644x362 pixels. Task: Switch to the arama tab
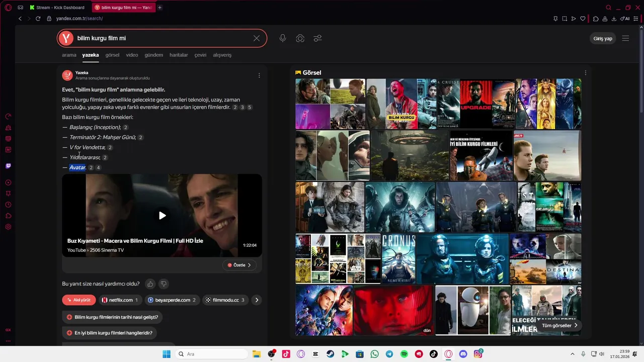coord(69,55)
